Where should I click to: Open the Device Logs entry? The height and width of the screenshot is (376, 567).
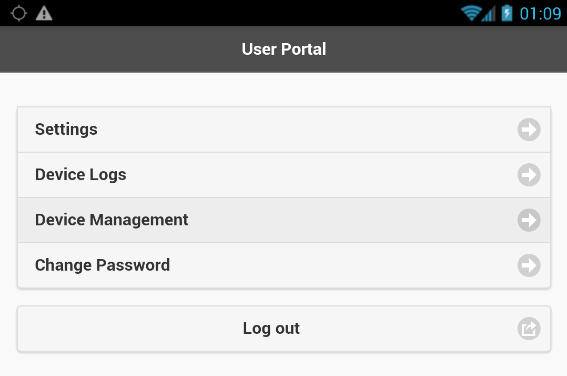click(284, 175)
